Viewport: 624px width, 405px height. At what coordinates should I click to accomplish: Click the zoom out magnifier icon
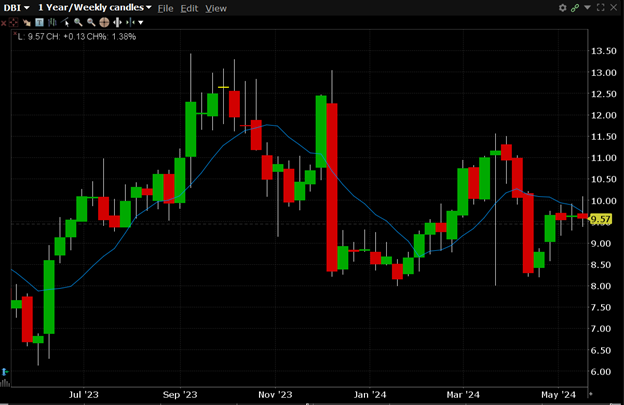[x=91, y=23]
